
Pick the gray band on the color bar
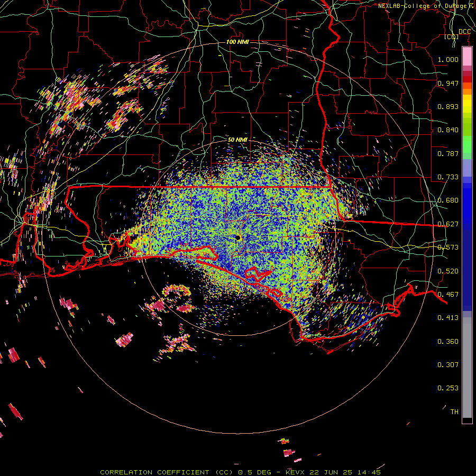(467, 368)
